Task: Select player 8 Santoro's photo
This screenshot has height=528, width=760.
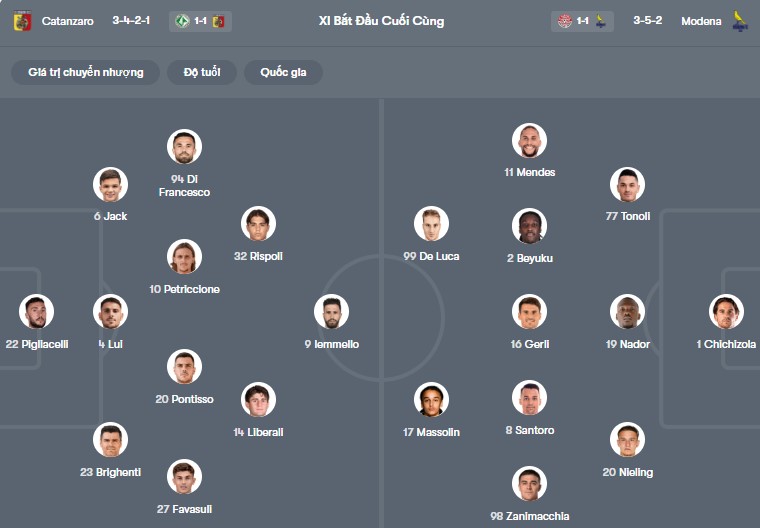Action: click(529, 398)
